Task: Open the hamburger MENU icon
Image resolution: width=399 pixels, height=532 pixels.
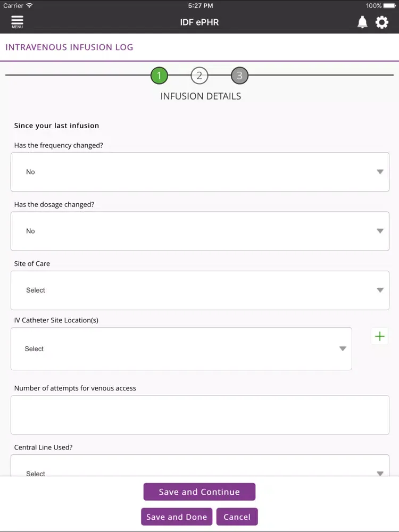Action: tap(18, 22)
